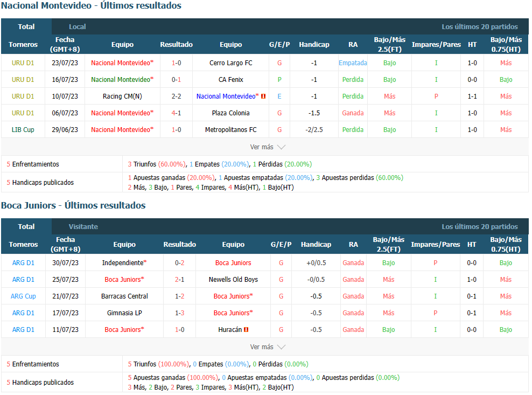Click the -0/0.5 handicap in Newells Old Boys row

click(316, 280)
